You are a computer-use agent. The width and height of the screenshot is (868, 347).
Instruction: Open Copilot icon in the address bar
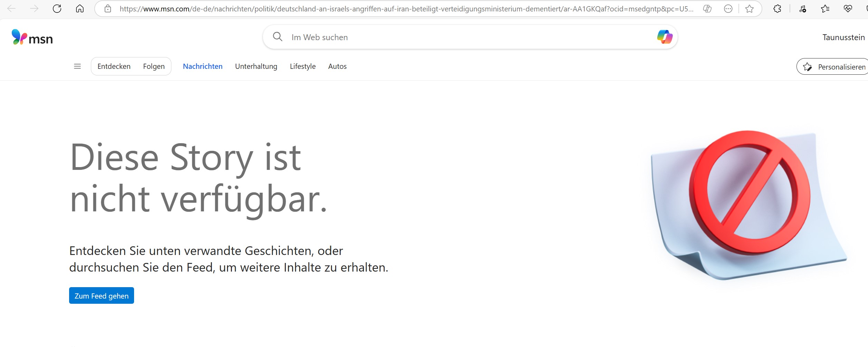pyautogui.click(x=707, y=9)
